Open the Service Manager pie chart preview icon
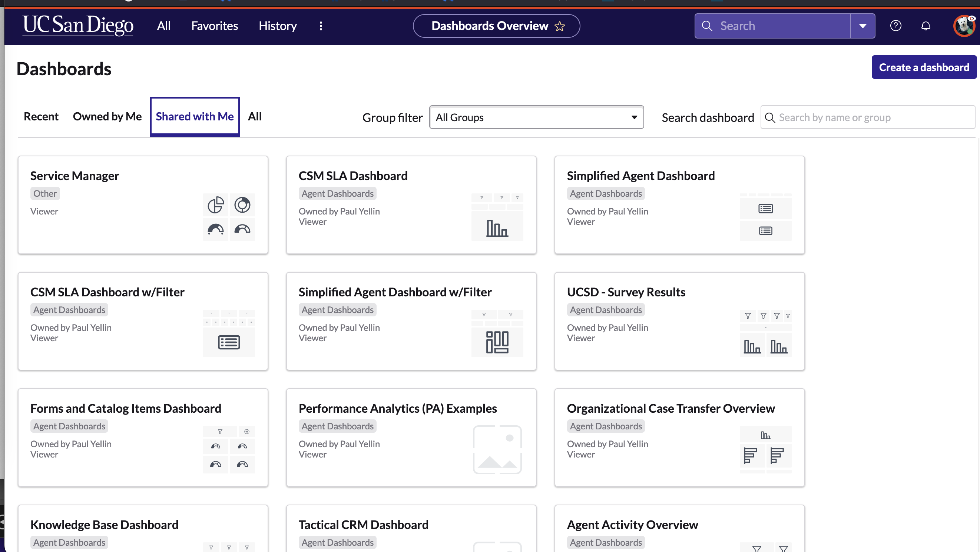Viewport: 980px width, 552px height. tap(216, 204)
